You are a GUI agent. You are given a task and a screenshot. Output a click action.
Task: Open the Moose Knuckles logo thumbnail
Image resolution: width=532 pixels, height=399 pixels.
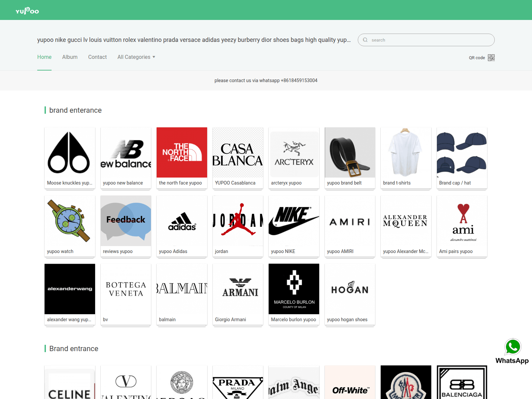point(70,152)
